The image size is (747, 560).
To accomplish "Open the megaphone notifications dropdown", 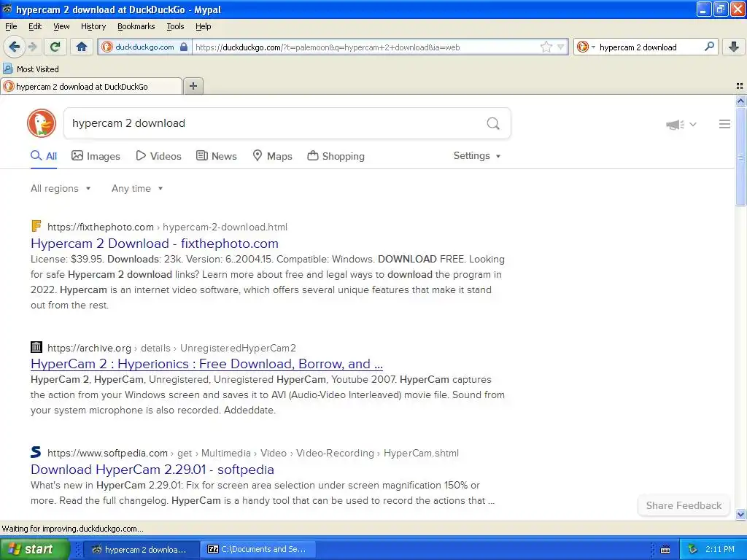I will (x=681, y=124).
